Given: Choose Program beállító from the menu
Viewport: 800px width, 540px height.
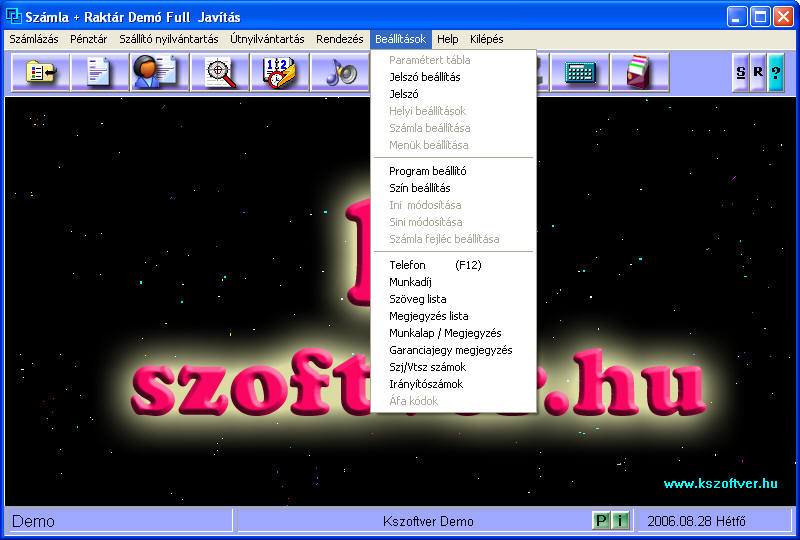Looking at the screenshot, I should (454, 171).
